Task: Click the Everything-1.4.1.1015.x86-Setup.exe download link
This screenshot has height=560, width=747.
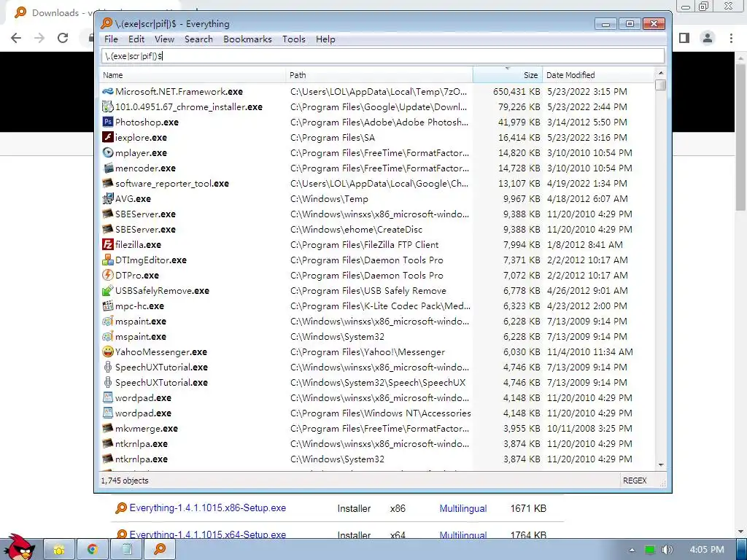Action: pyautogui.click(x=208, y=508)
